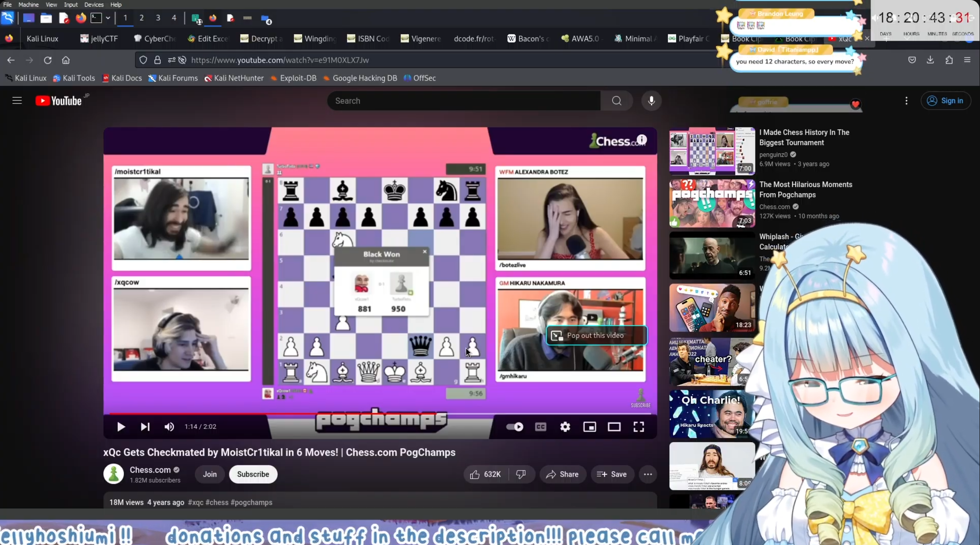This screenshot has width=980, height=545.
Task: Toggle the autoplay switch
Action: coord(515,427)
